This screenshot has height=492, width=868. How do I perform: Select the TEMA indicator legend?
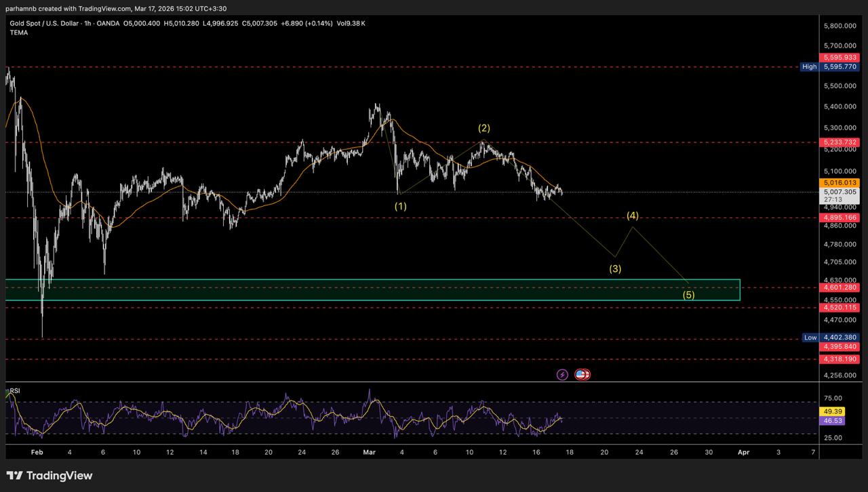tap(19, 33)
